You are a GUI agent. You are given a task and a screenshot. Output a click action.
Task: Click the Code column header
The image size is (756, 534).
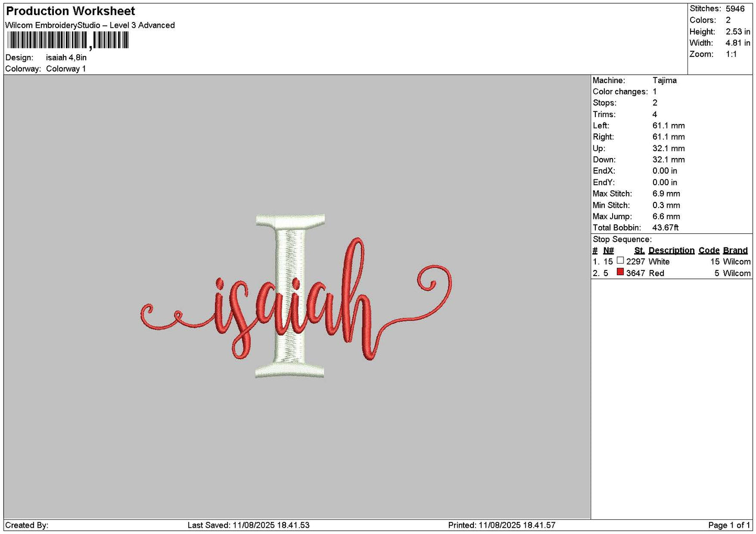tap(709, 251)
